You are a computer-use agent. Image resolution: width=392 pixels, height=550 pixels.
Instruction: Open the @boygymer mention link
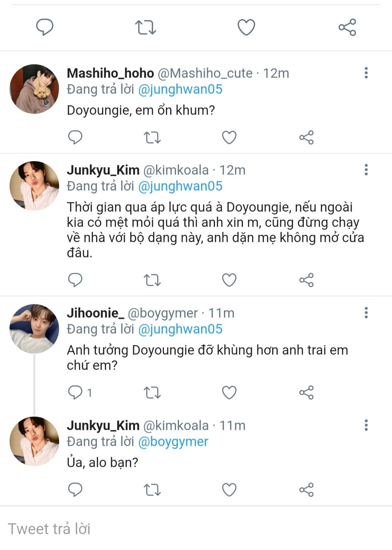173,442
